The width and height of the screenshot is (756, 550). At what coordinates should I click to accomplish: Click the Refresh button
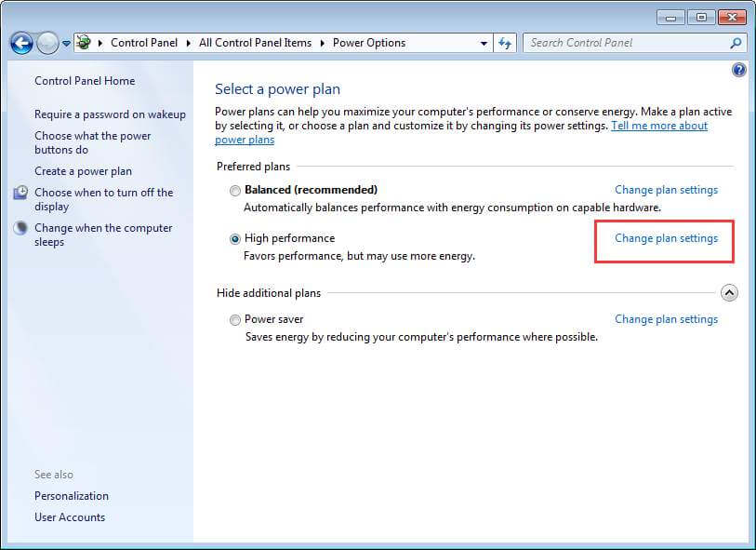coord(505,43)
